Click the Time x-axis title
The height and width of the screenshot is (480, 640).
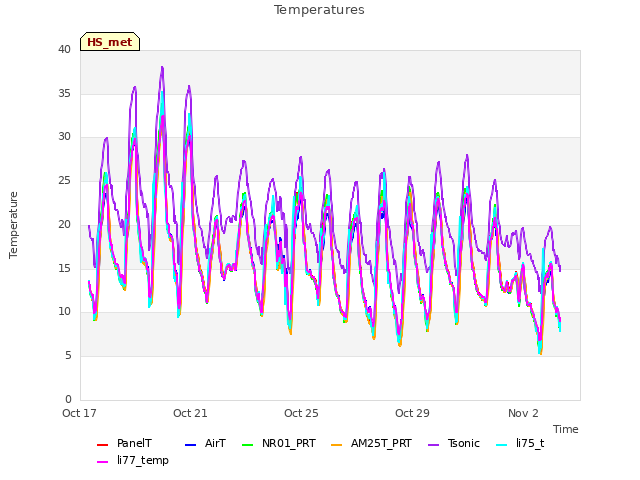(566, 429)
